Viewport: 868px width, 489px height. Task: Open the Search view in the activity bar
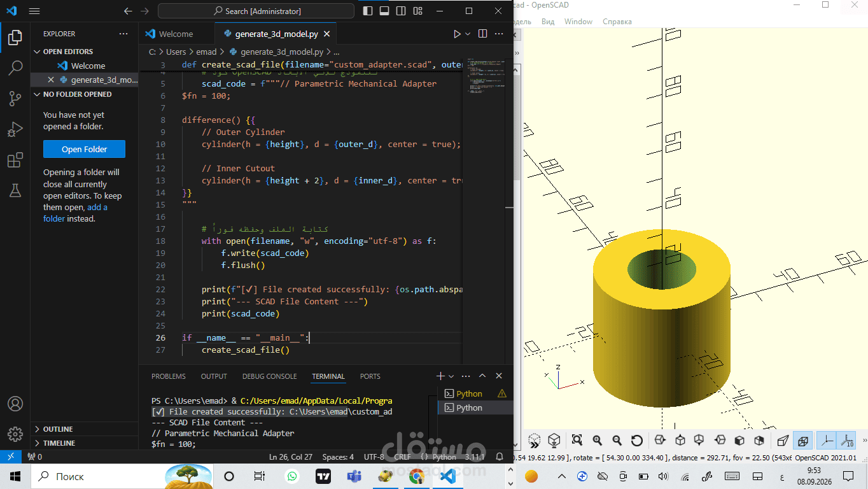pos(15,67)
